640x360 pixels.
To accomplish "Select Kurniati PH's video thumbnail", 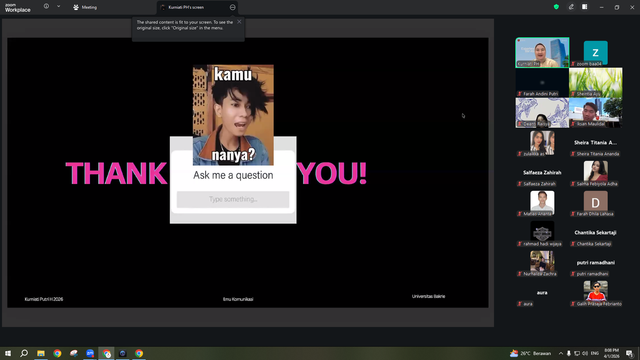I will click(x=542, y=52).
